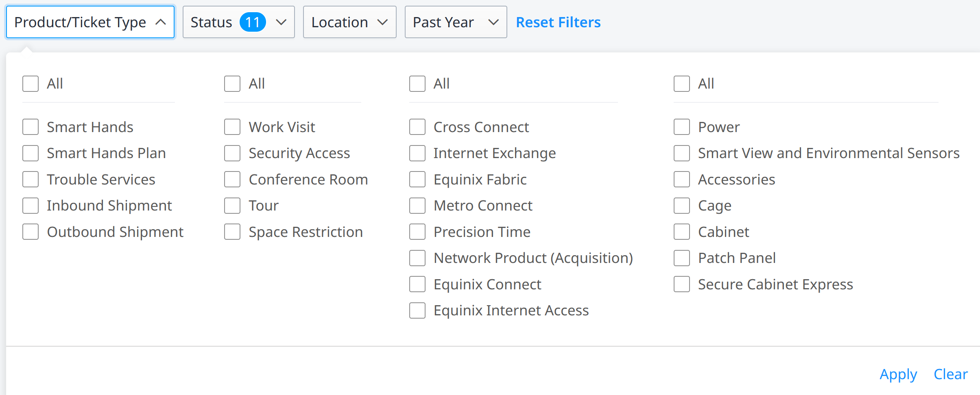Check the Cross Connect option
This screenshot has width=980, height=395.
coord(417,127)
